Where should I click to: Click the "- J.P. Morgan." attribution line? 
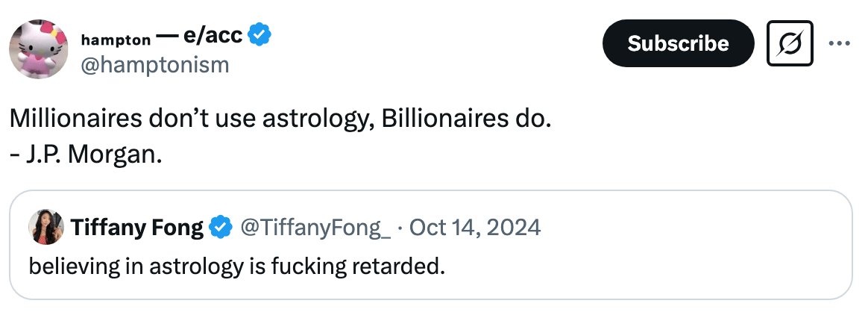tap(85, 157)
